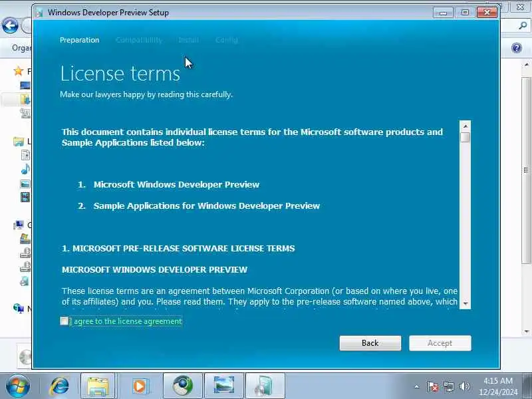Image resolution: width=532 pixels, height=399 pixels.
Task: Select the Windows system drive icon
Action: (25, 239)
